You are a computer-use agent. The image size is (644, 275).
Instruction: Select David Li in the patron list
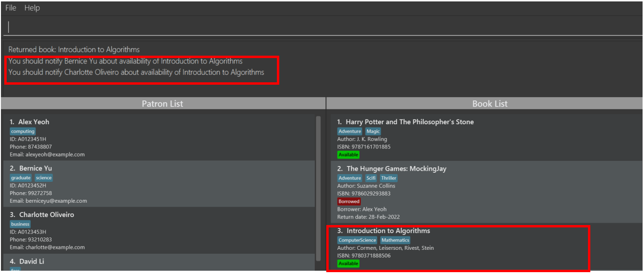[159, 263]
